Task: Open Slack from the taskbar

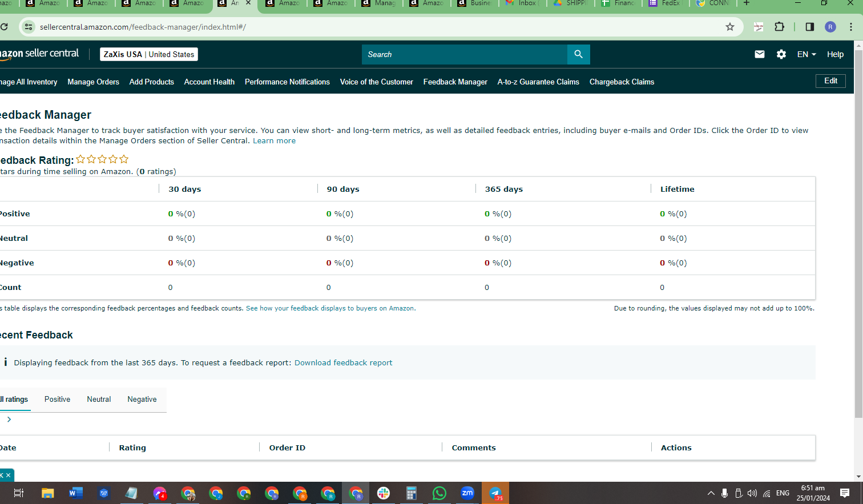Action: (384, 493)
